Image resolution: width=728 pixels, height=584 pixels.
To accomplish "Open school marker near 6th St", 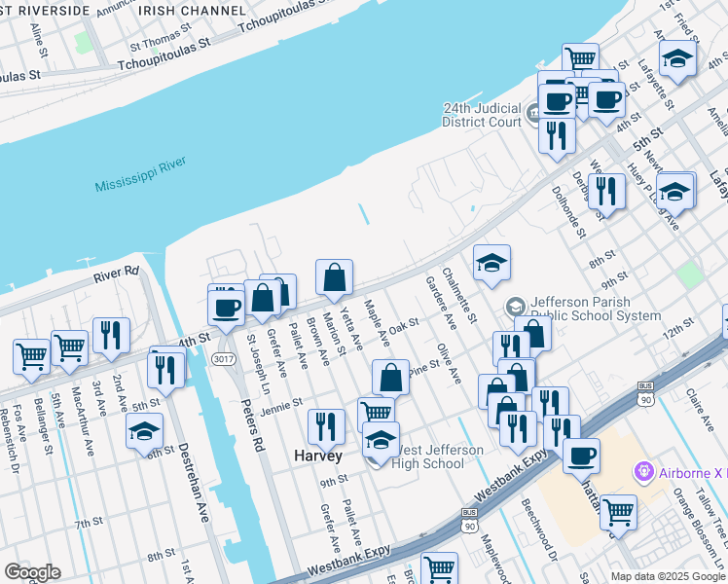I will [x=144, y=434].
